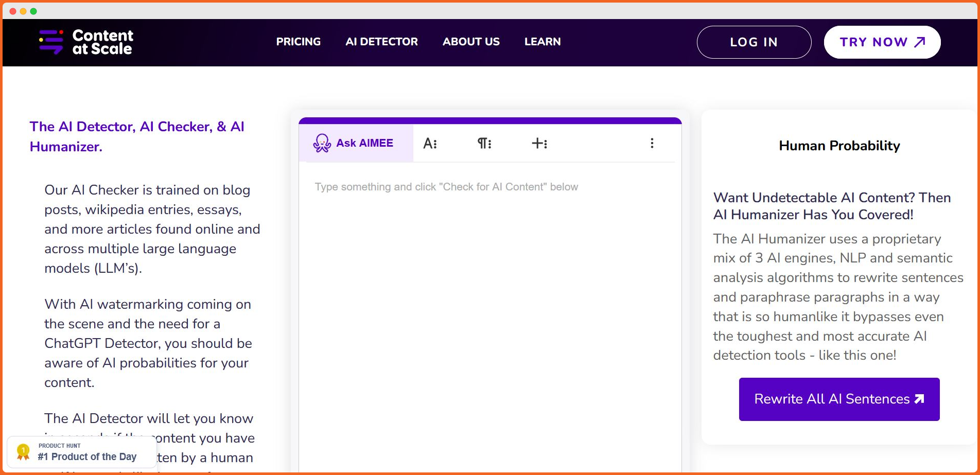Click the Product Hunt medal icon
The image size is (980, 475).
(23, 452)
